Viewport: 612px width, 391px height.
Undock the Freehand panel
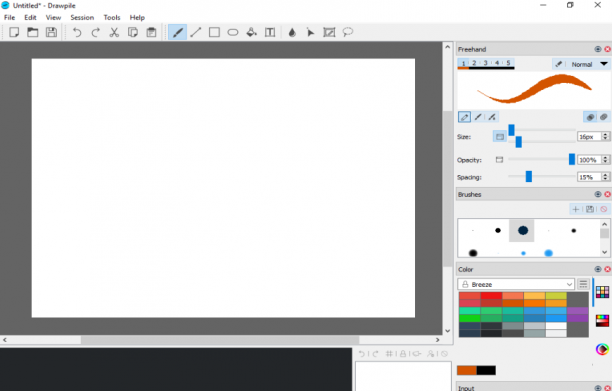point(598,49)
